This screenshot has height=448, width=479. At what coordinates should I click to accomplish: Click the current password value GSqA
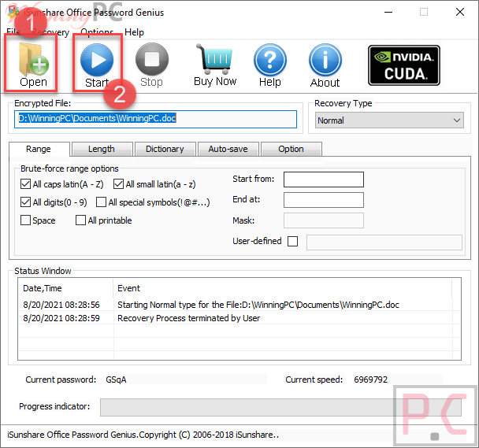(116, 380)
